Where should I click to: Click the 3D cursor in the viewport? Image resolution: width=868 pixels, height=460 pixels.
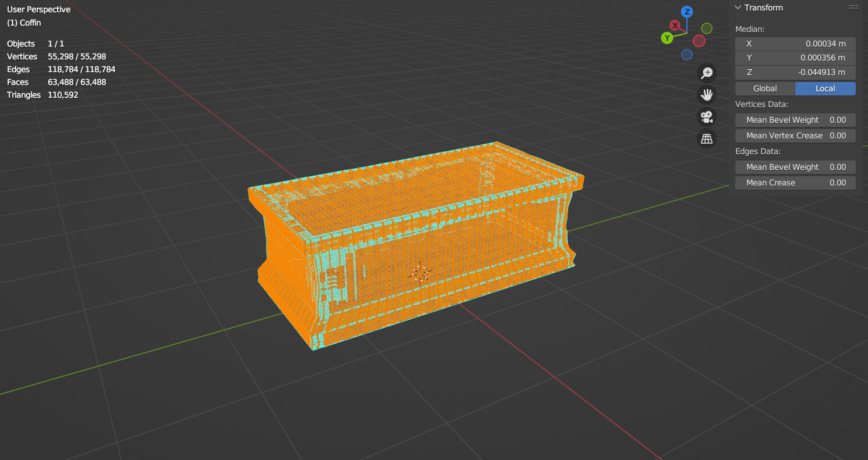420,273
